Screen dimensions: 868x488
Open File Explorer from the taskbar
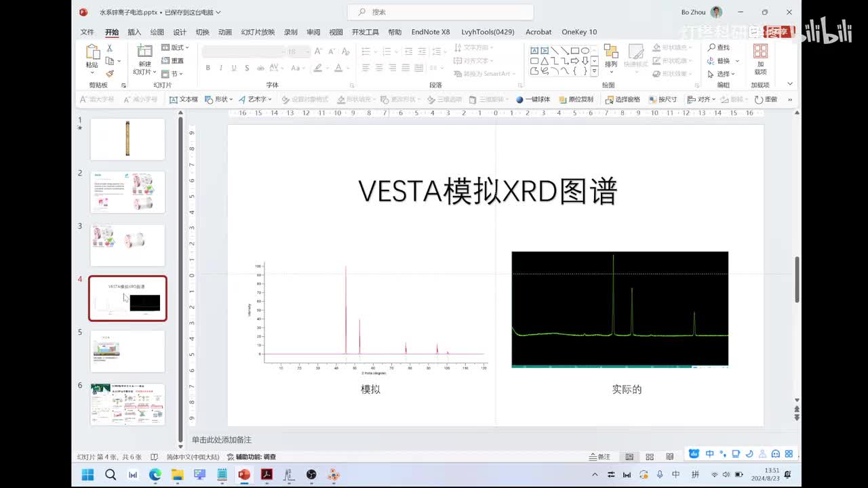tap(177, 474)
